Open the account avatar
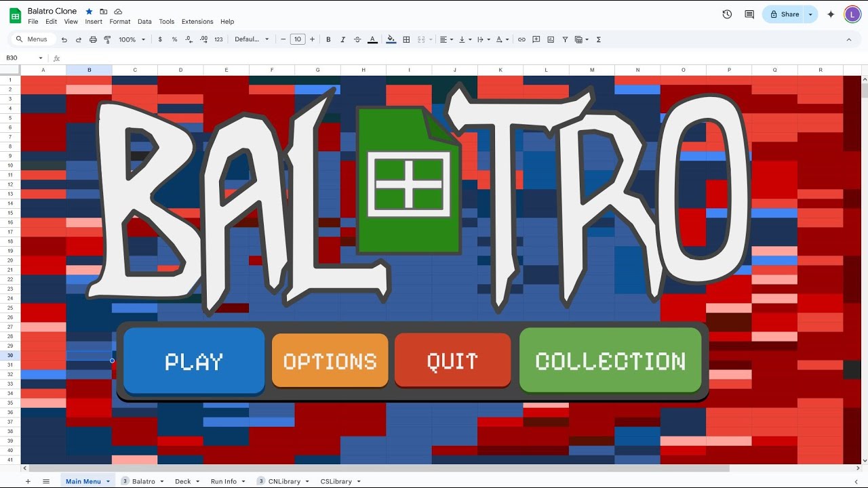The width and height of the screenshot is (868, 488). click(852, 14)
